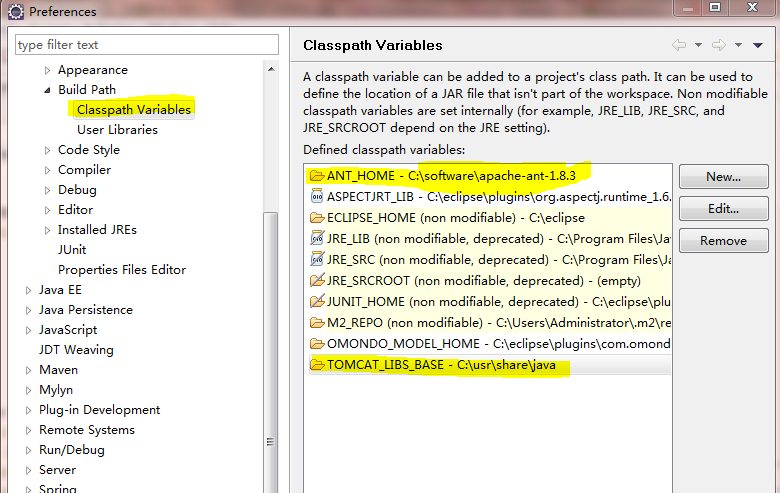Expand the Run/Debug node
780x493 pixels.
28,451
